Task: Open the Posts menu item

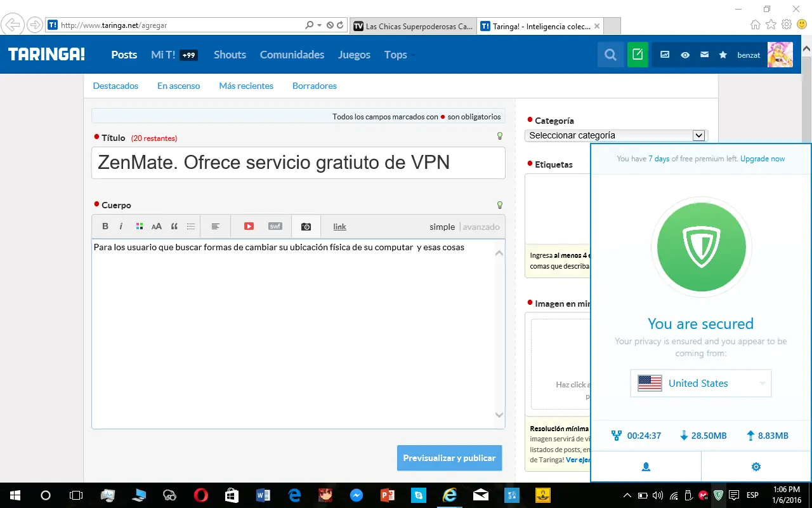Action: (x=124, y=55)
